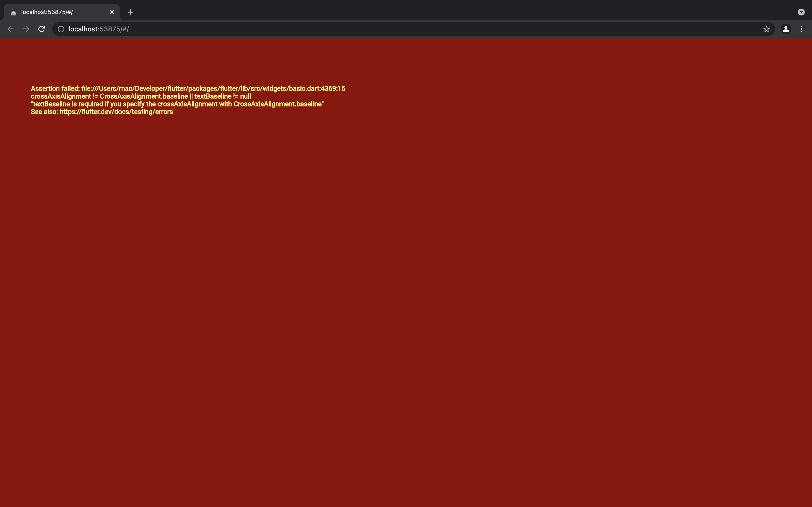The height and width of the screenshot is (507, 812).
Task: Click the crossAxisAlignment condition line
Action: [141, 96]
